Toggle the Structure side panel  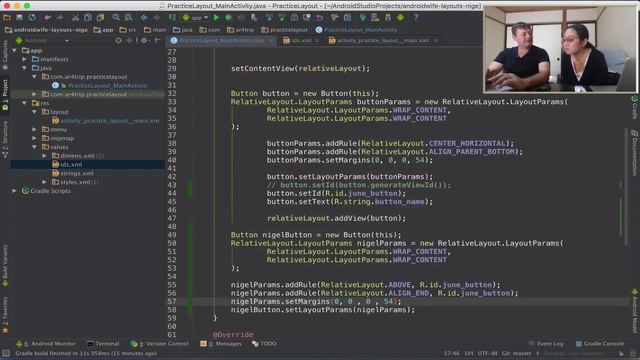click(5, 140)
